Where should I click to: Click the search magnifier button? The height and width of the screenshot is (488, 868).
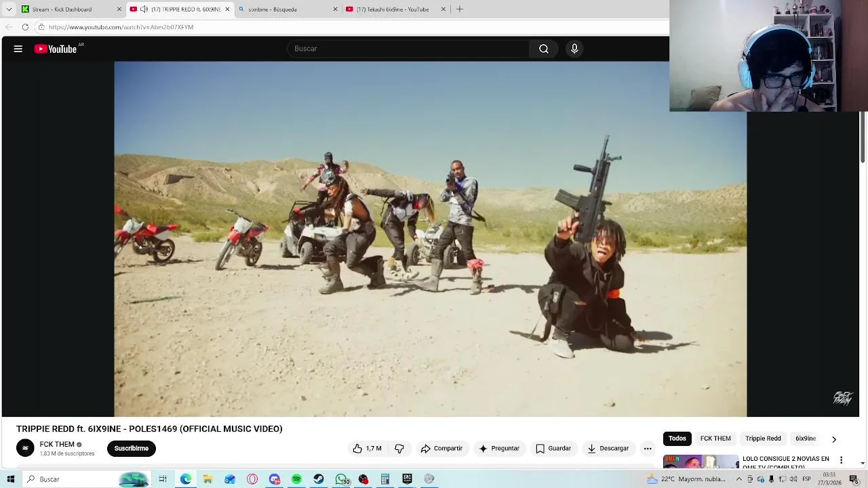pos(544,49)
